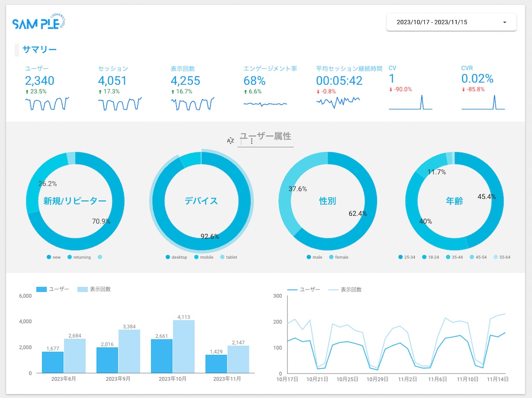Click the 'returning' legend dot
The width and height of the screenshot is (532, 398).
pyautogui.click(x=69, y=257)
